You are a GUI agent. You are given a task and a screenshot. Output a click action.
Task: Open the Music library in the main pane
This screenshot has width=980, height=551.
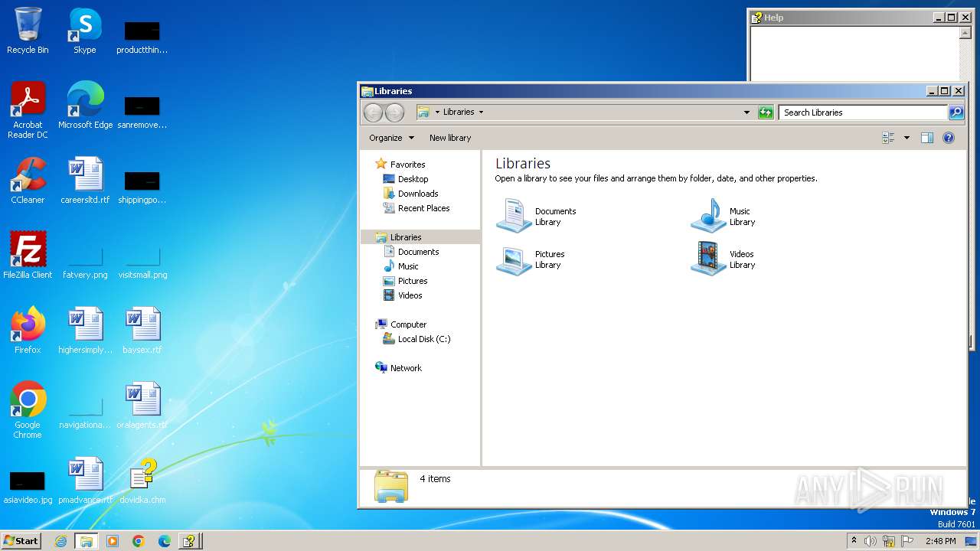[724, 216]
